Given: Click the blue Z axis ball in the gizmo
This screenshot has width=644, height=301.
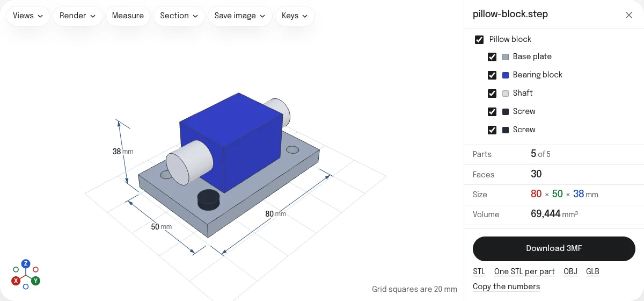Looking at the screenshot, I should point(25,263).
